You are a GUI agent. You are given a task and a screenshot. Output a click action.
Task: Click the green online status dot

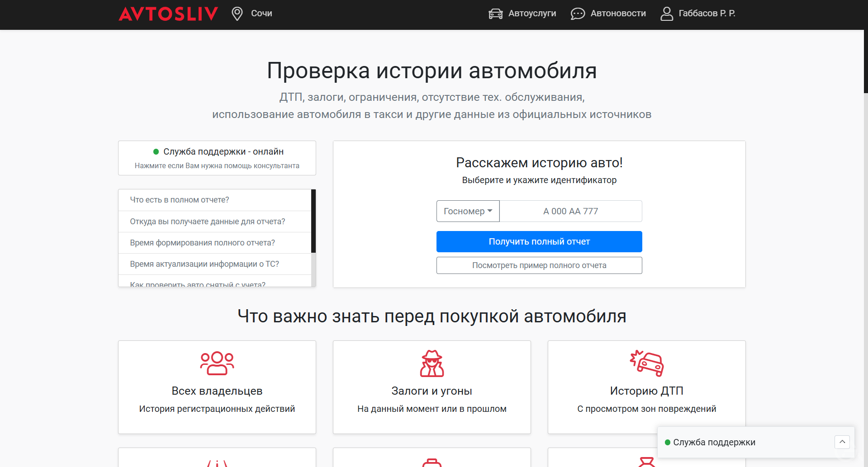click(156, 151)
